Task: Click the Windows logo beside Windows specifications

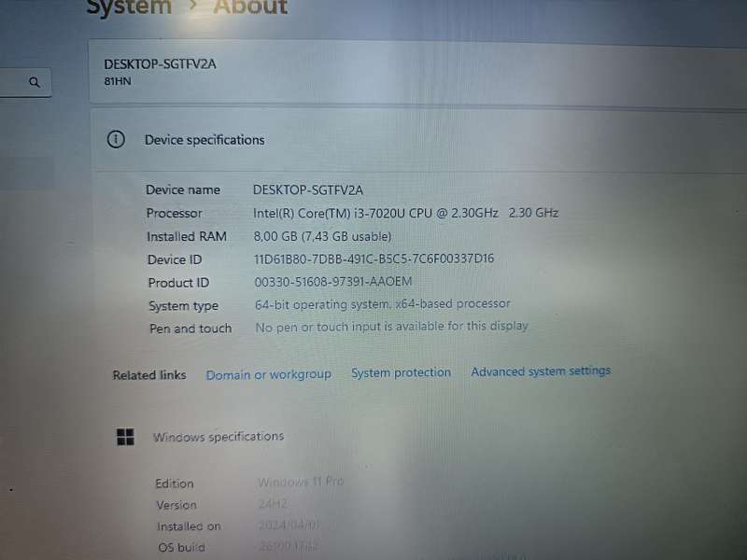Action: [x=126, y=437]
